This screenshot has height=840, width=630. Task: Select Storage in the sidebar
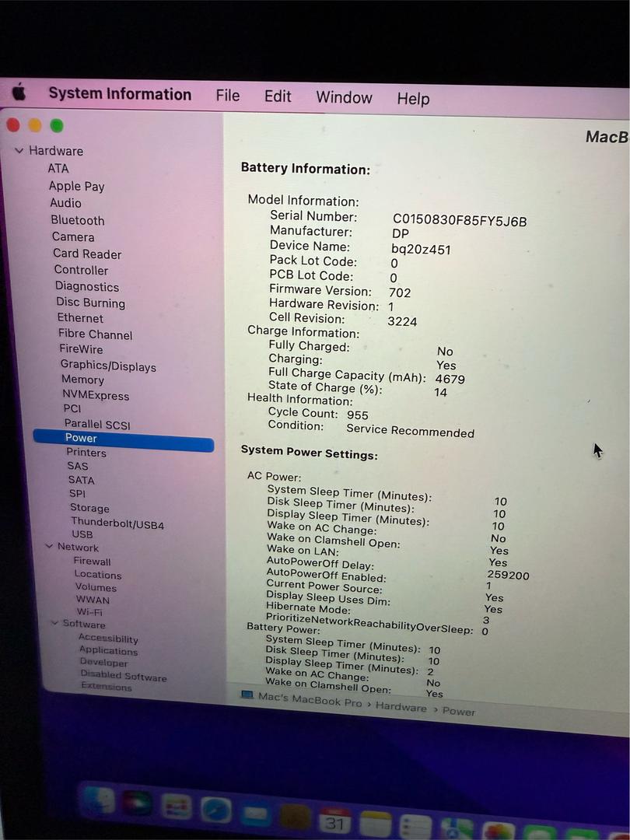pyautogui.click(x=89, y=508)
